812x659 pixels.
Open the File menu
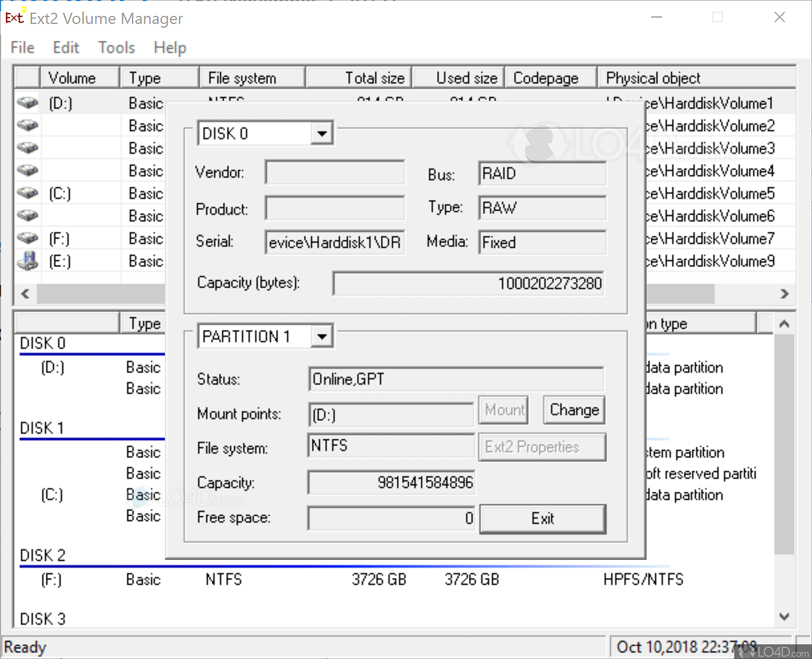(22, 48)
